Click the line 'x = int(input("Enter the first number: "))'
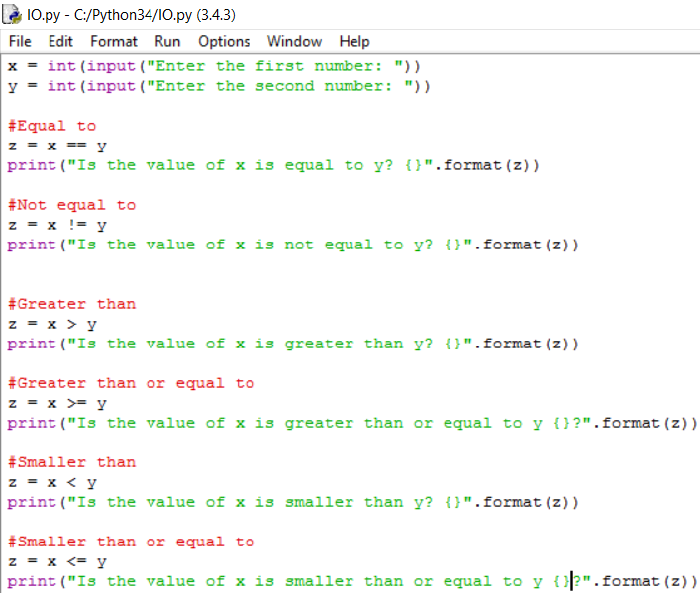The width and height of the screenshot is (700, 593). click(x=214, y=66)
